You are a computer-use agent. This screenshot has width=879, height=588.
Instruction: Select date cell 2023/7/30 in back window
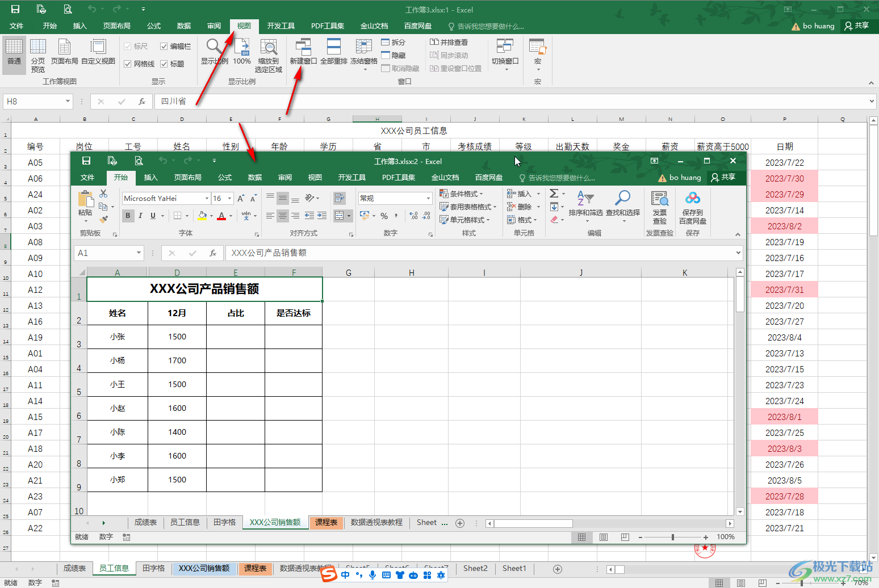coord(784,178)
